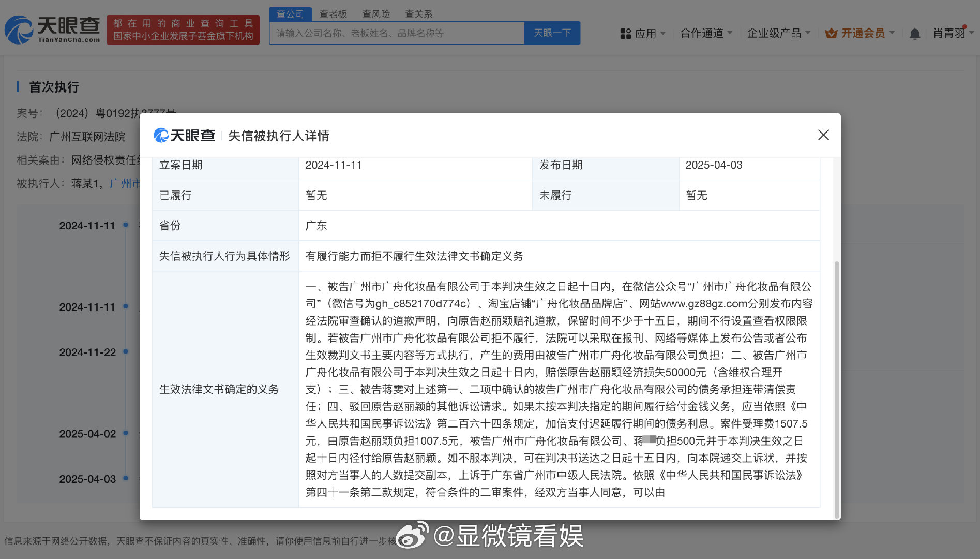Focus the company name search input field

[x=397, y=33]
